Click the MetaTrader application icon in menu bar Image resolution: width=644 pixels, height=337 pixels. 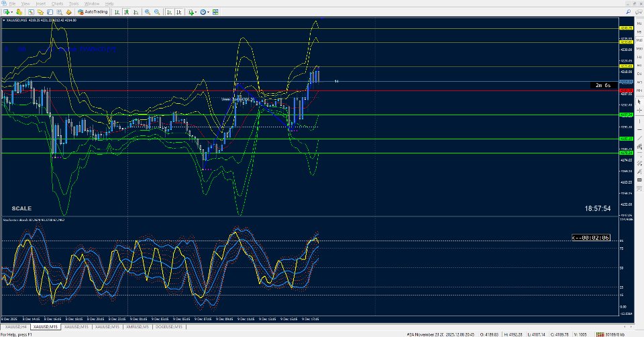point(4,4)
